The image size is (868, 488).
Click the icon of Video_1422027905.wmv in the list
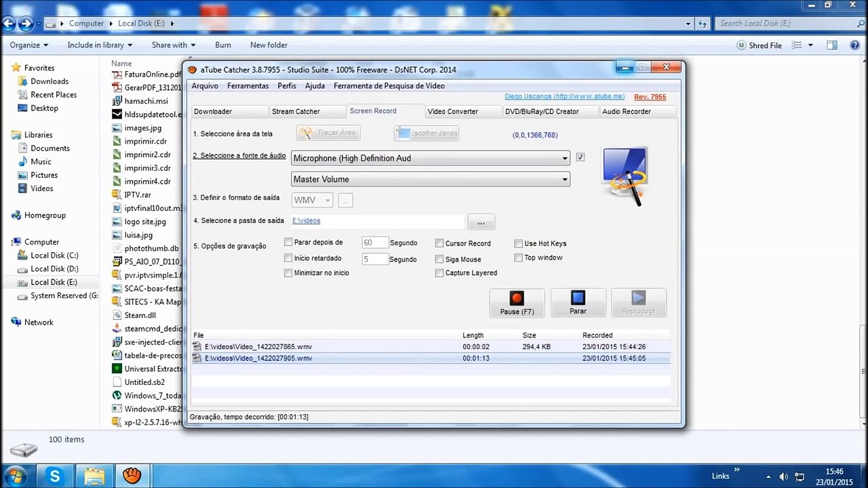pos(197,359)
